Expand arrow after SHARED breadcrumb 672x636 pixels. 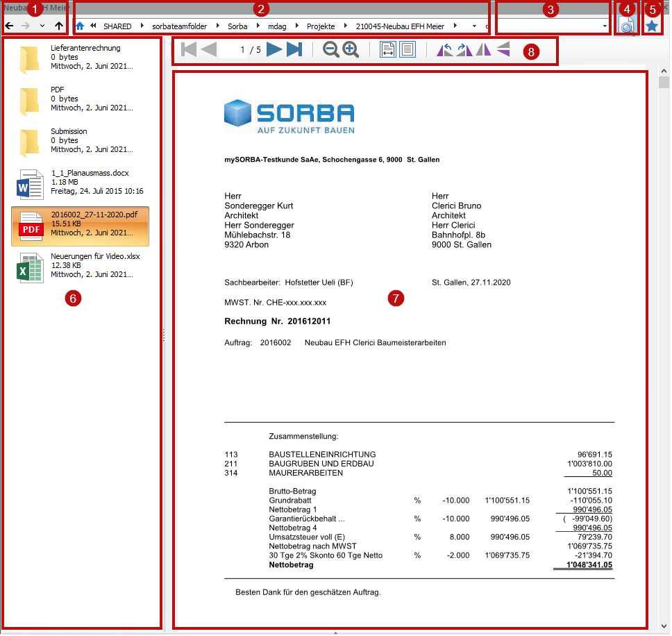pyautogui.click(x=142, y=26)
